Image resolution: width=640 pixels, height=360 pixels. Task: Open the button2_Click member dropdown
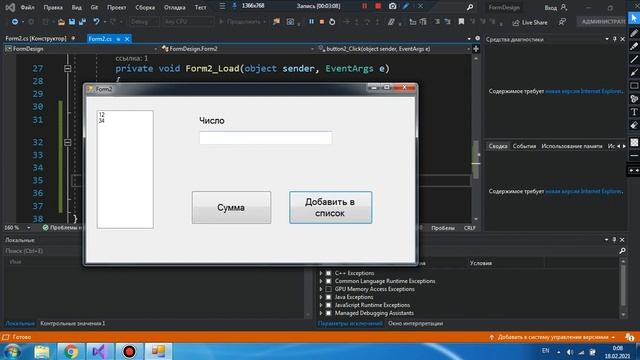click(x=394, y=49)
